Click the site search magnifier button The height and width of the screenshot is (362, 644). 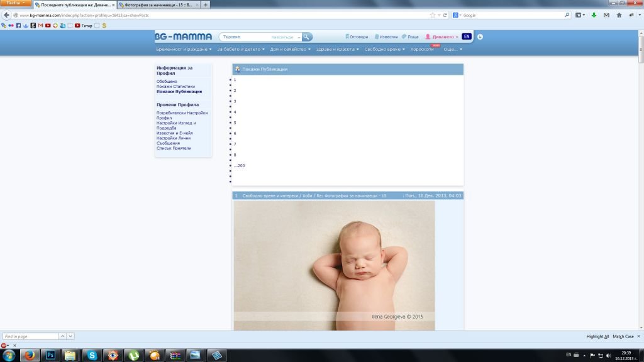pos(307,37)
